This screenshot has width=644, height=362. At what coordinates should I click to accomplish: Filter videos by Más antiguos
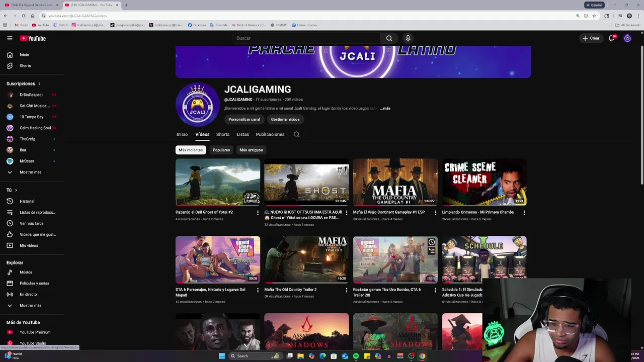[x=251, y=150]
